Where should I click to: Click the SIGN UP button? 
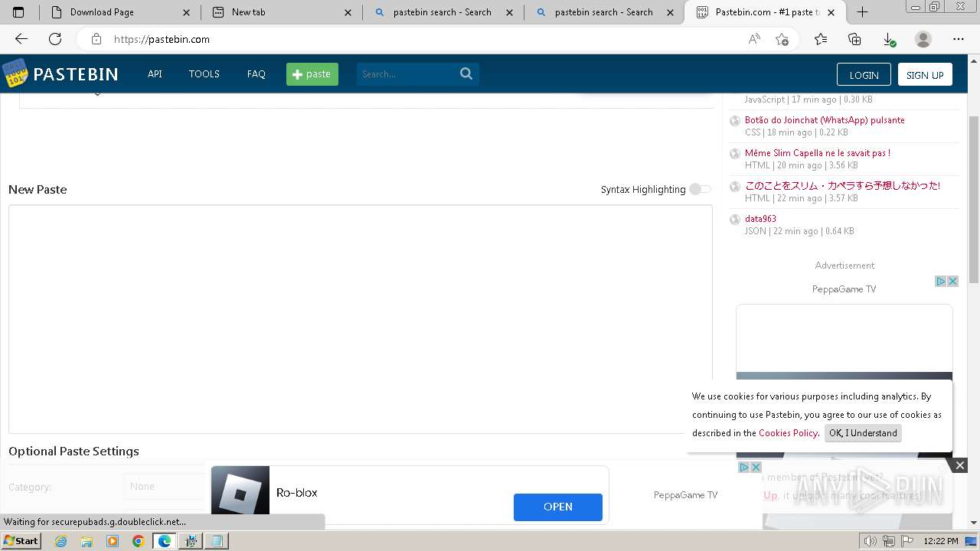925,74
